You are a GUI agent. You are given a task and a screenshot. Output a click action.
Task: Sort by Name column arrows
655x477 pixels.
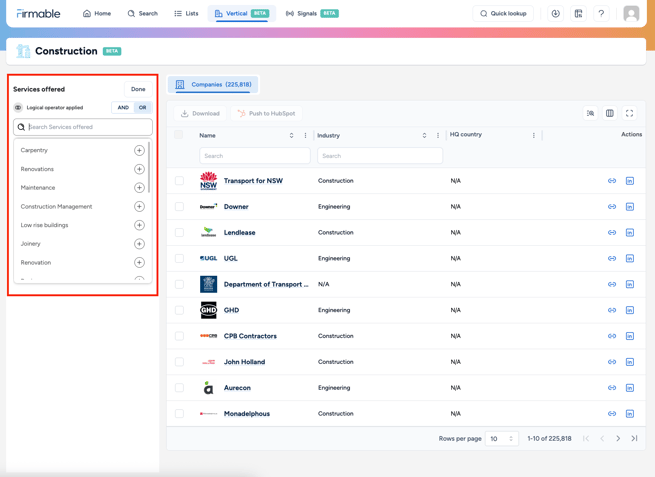292,135
